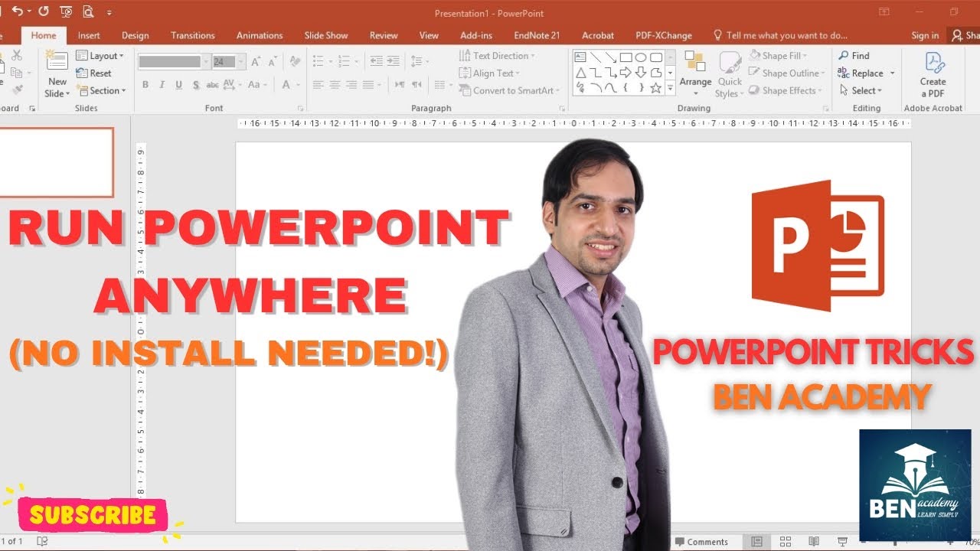Open the Change Case Aa menu
Viewport: 980px width, 551px height.
click(x=256, y=85)
